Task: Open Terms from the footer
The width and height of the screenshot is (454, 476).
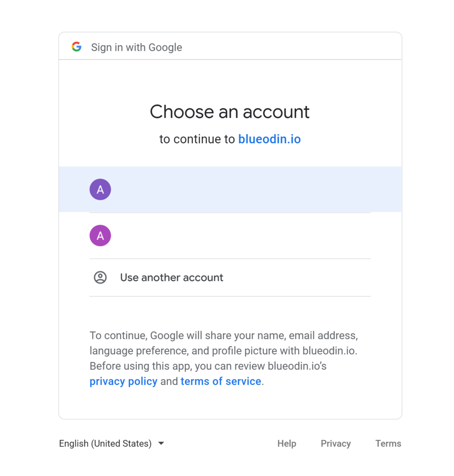Action: point(387,443)
